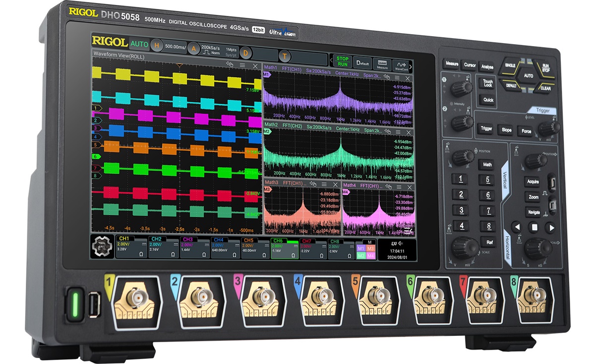Push the Trigger menu key

coord(486,129)
